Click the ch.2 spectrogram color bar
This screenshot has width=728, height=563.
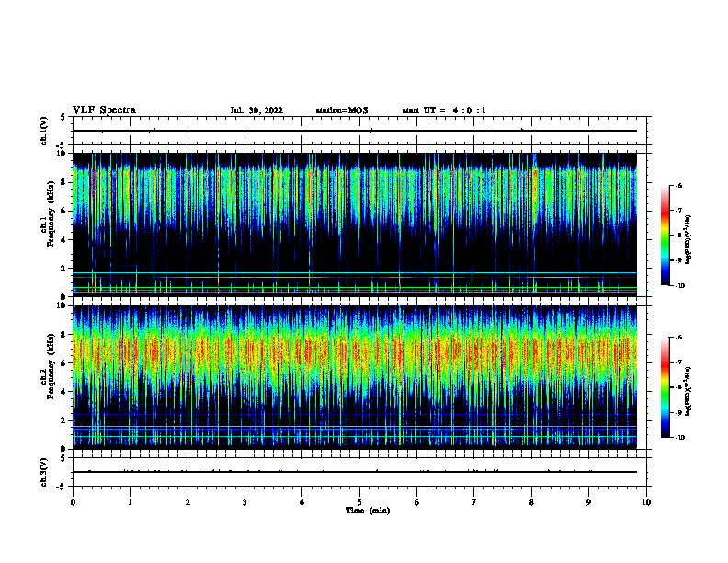coord(665,387)
